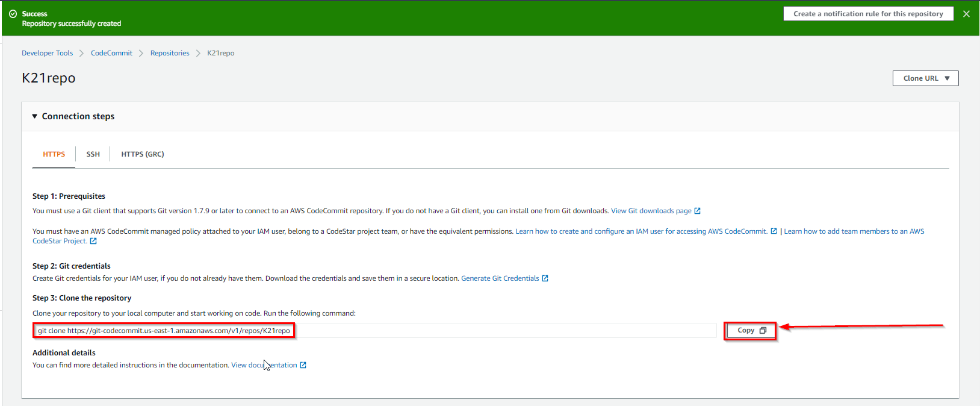This screenshot has height=406, width=980.
Task: Switch to the HTTPS tab
Action: click(x=54, y=154)
